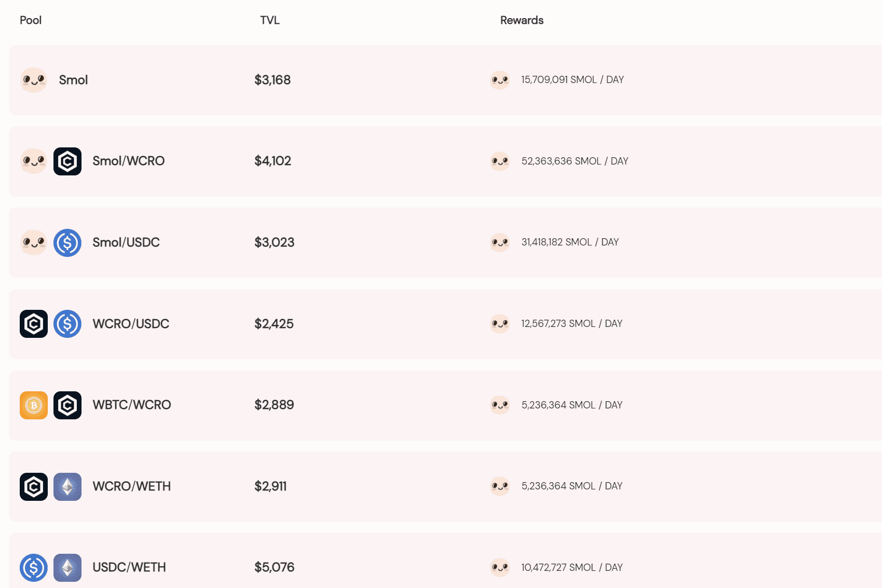The image size is (882, 588).
Task: Click the WCRO icon in the WCRO/USDC row
Action: 34,324
